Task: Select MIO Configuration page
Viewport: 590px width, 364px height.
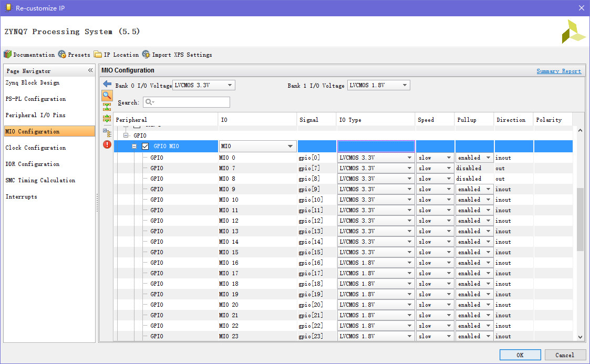Action: tap(49, 131)
